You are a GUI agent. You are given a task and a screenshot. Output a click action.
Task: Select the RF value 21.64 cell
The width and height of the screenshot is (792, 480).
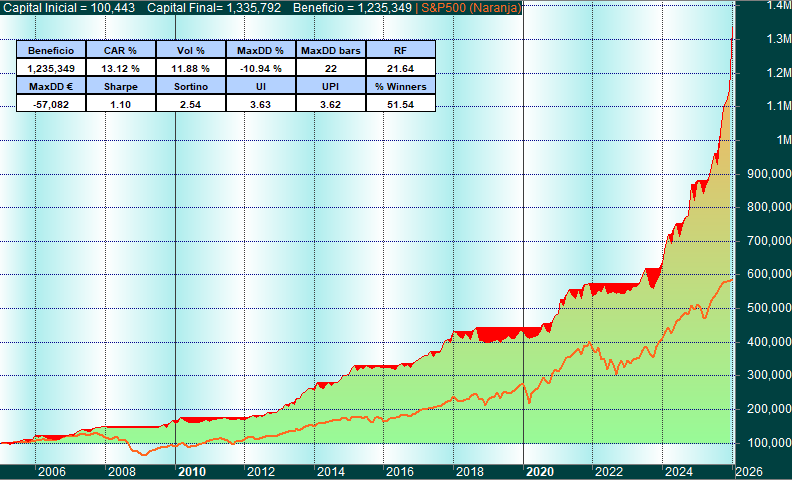point(401,68)
